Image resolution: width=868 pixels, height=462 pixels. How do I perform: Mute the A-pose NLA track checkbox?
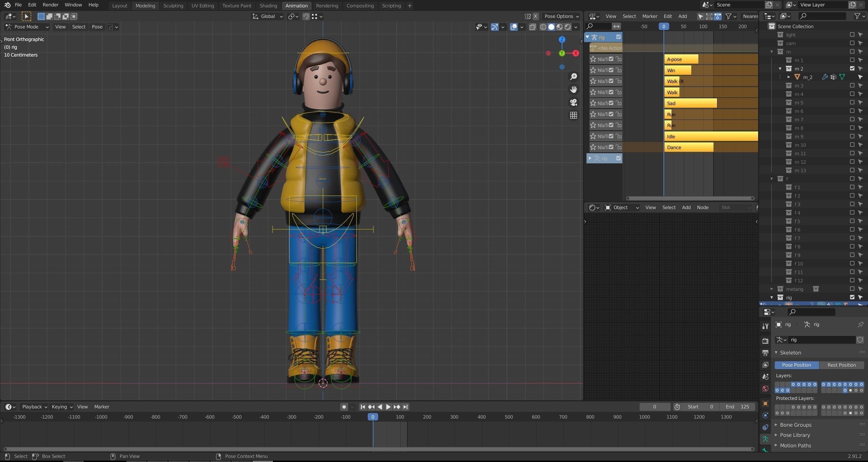[x=611, y=59]
